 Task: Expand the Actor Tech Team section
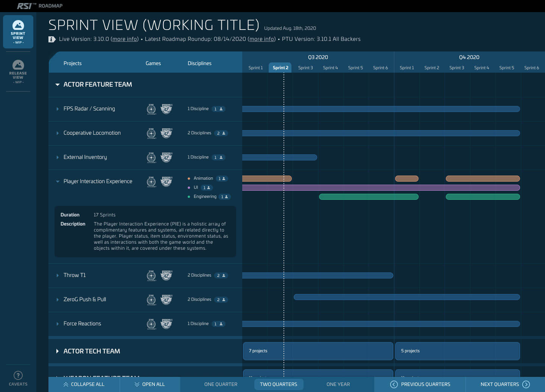point(58,351)
